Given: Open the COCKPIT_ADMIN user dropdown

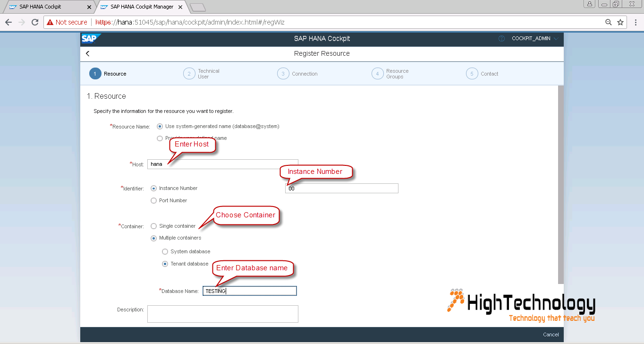Looking at the screenshot, I should pos(535,39).
